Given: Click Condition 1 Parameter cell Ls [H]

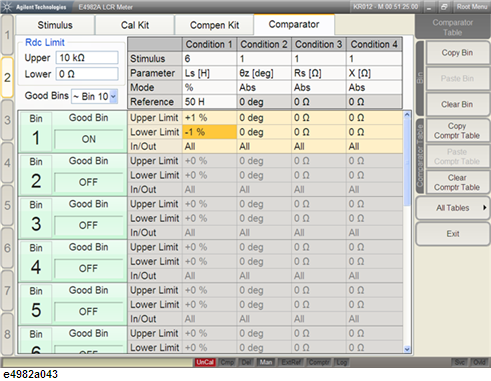Looking at the screenshot, I should click(209, 73).
